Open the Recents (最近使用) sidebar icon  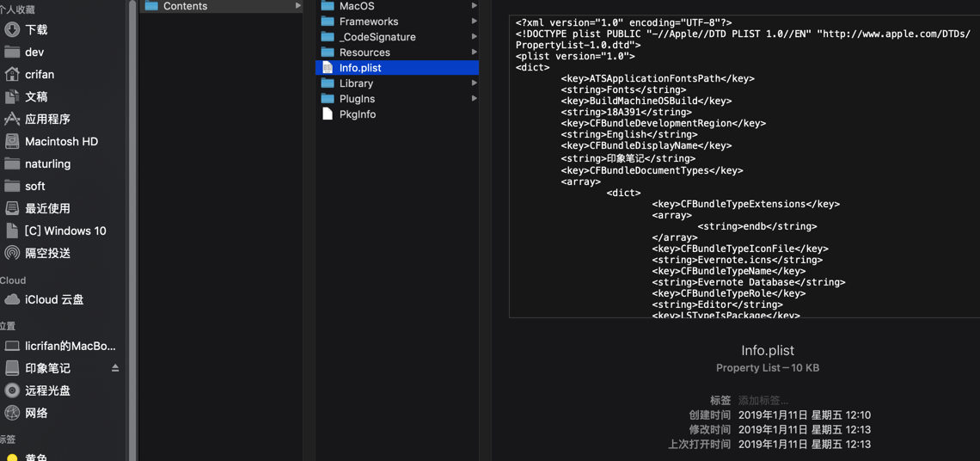pos(12,208)
